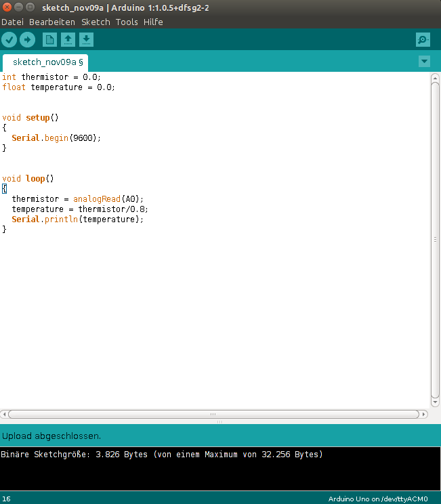
Task: Click the 'void loop()' line
Action: click(x=28, y=179)
